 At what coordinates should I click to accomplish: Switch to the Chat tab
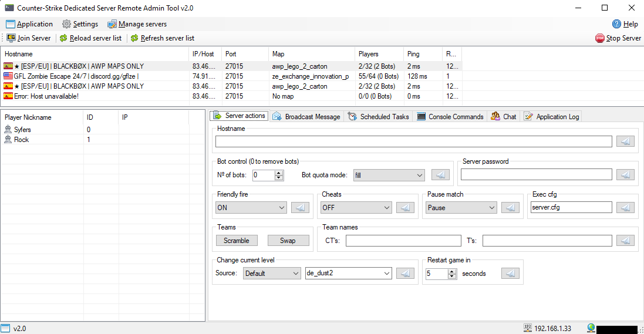point(504,117)
